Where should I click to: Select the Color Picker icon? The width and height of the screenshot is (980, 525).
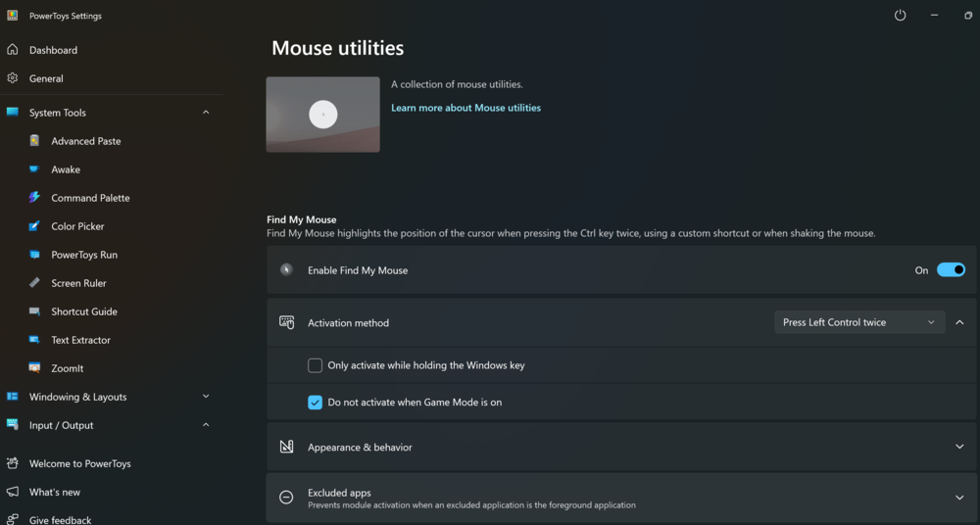[34, 226]
